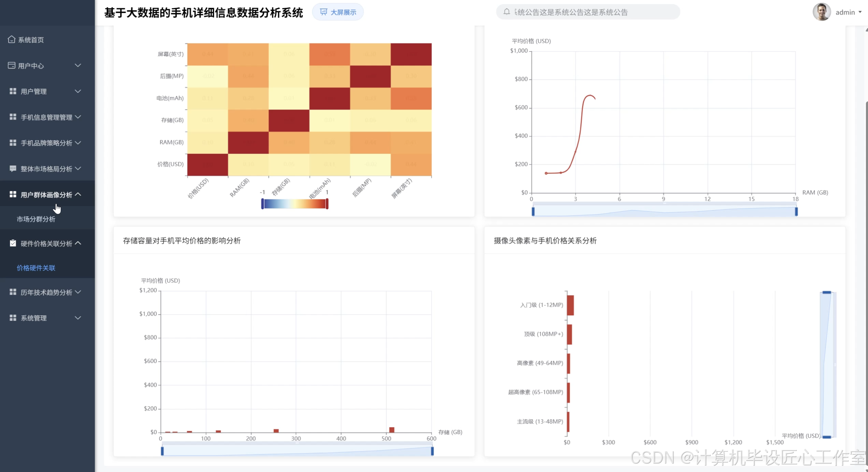Click the heatmap color gradient bar
The height and width of the screenshot is (472, 868).
tap(295, 204)
